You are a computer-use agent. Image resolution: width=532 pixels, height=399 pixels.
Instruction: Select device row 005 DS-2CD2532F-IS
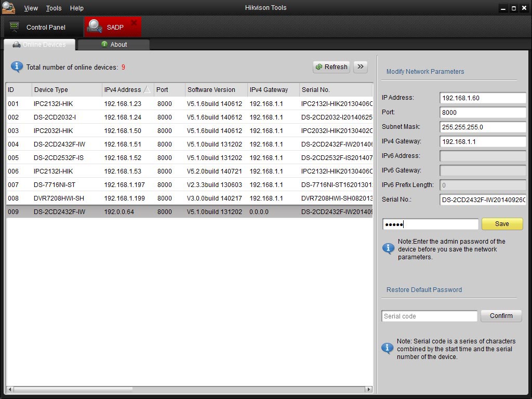[x=189, y=158]
